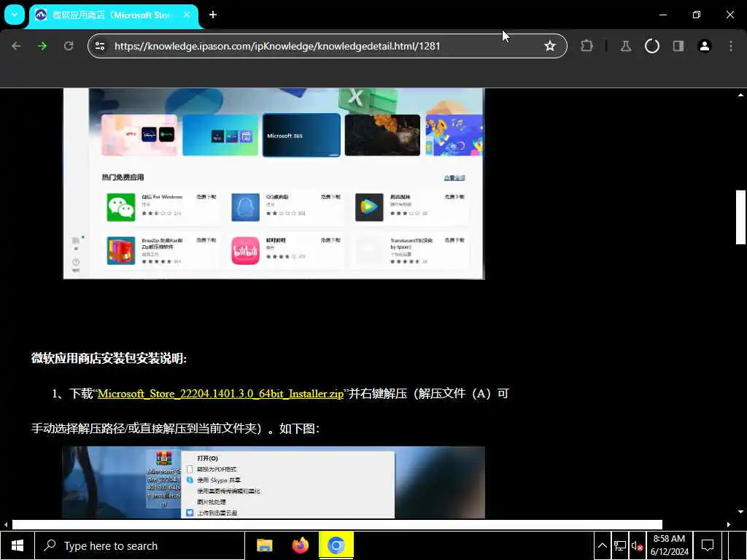
Task: Go back to previous page
Action: 16,46
